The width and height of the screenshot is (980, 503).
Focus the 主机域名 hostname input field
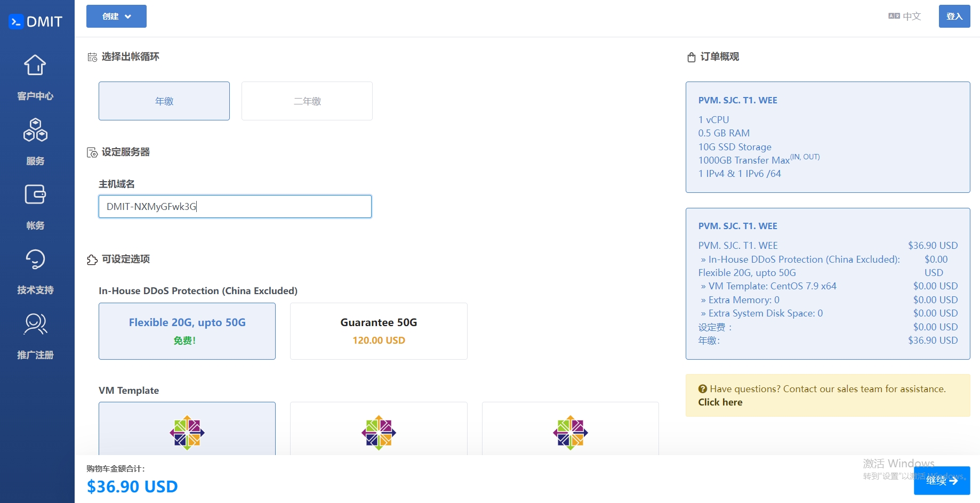coord(235,206)
